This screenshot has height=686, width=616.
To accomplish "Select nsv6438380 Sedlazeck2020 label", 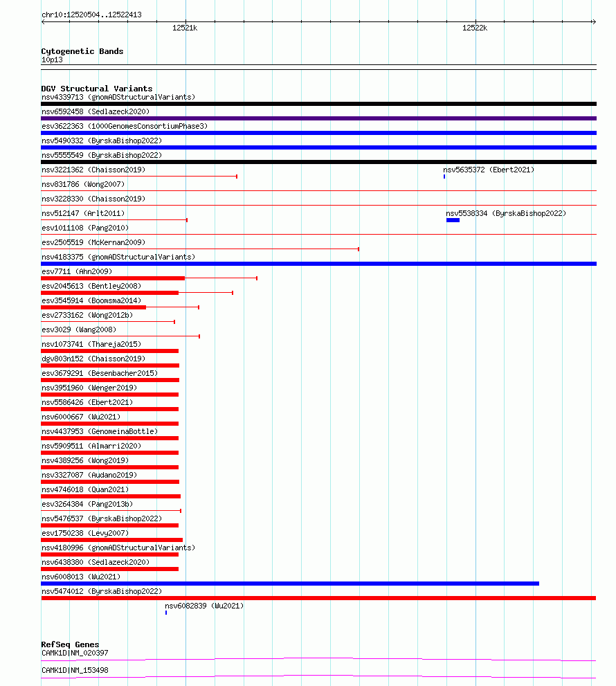I will tap(96, 562).
